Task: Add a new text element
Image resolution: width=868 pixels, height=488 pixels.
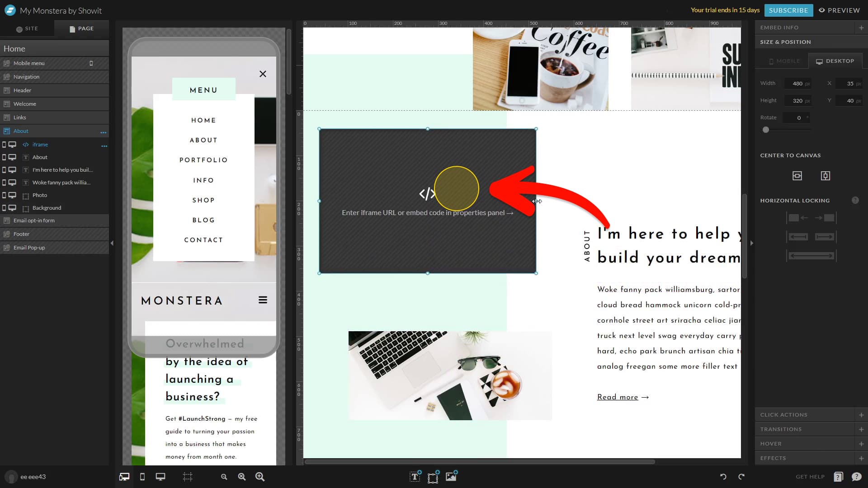Action: 415,476
